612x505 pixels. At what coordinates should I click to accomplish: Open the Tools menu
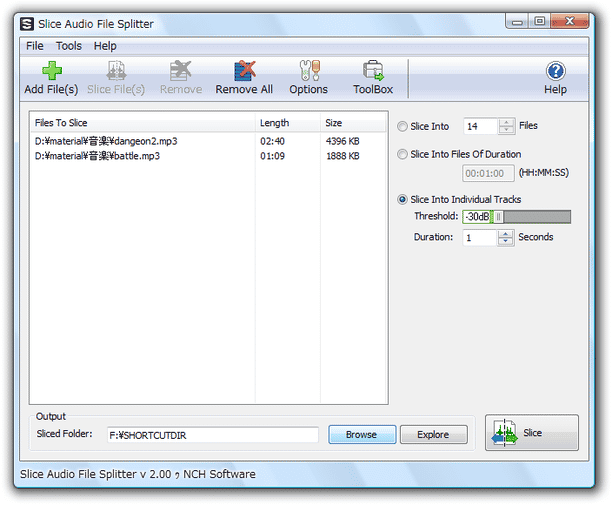tap(69, 46)
